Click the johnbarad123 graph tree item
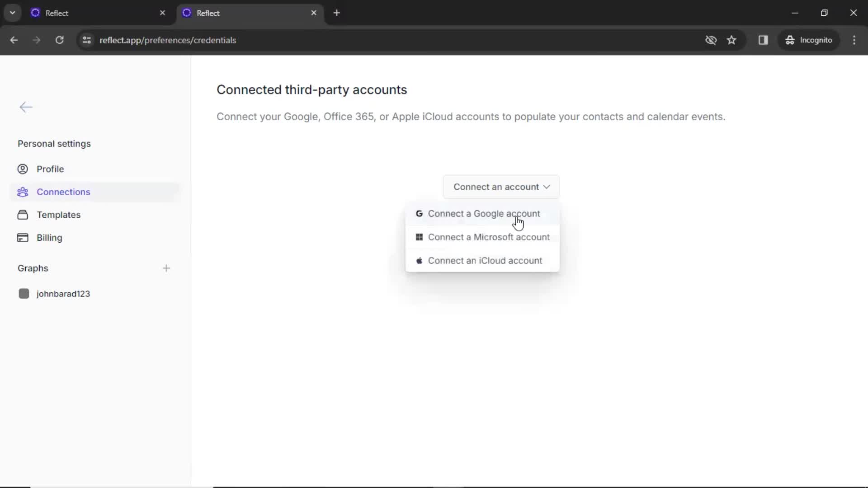Viewport: 868px width, 488px height. coord(63,294)
